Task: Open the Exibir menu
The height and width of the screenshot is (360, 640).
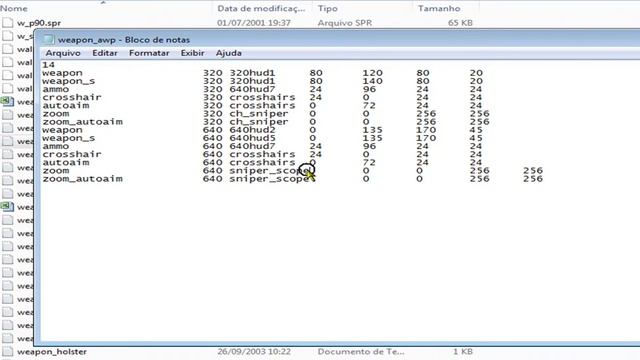Action: click(x=192, y=53)
